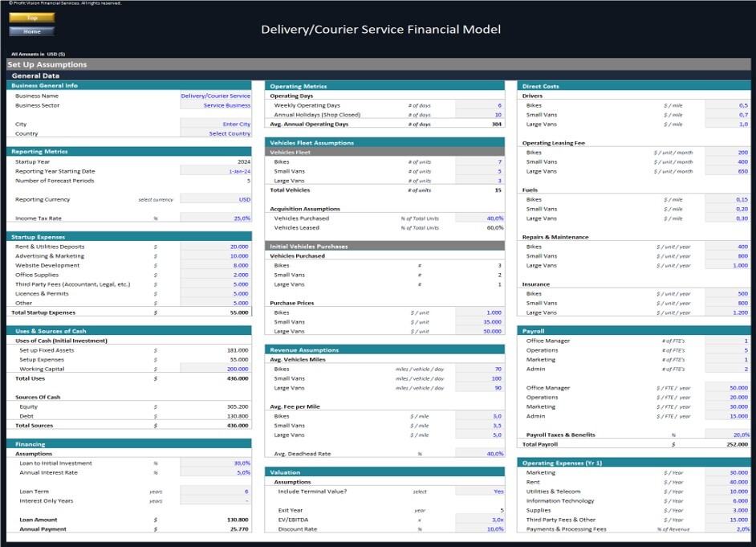Edit the Discount Rate cell
756x547 pixels.
[479, 529]
